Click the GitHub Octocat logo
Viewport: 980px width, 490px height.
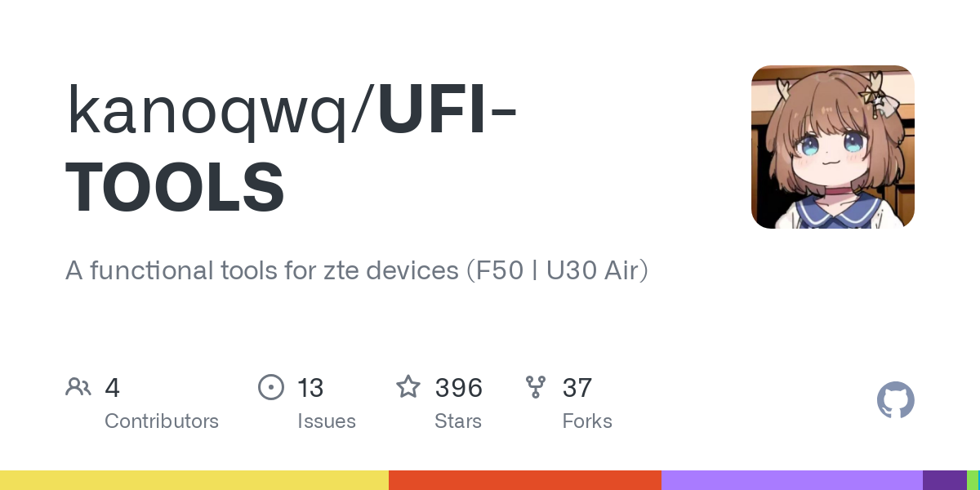(895, 401)
